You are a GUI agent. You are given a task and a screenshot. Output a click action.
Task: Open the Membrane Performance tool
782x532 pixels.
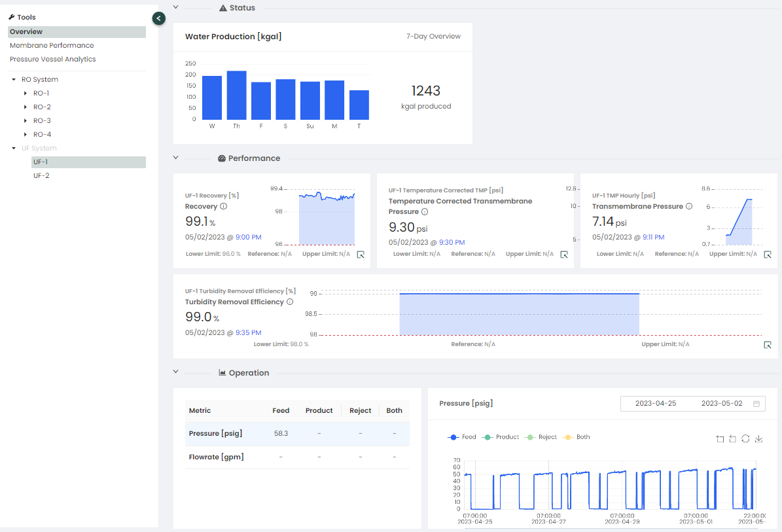tap(52, 45)
